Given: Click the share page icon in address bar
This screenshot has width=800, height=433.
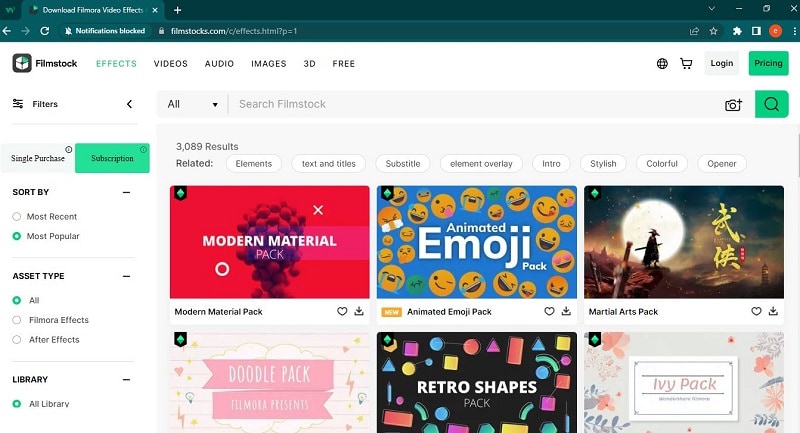Looking at the screenshot, I should tap(694, 31).
